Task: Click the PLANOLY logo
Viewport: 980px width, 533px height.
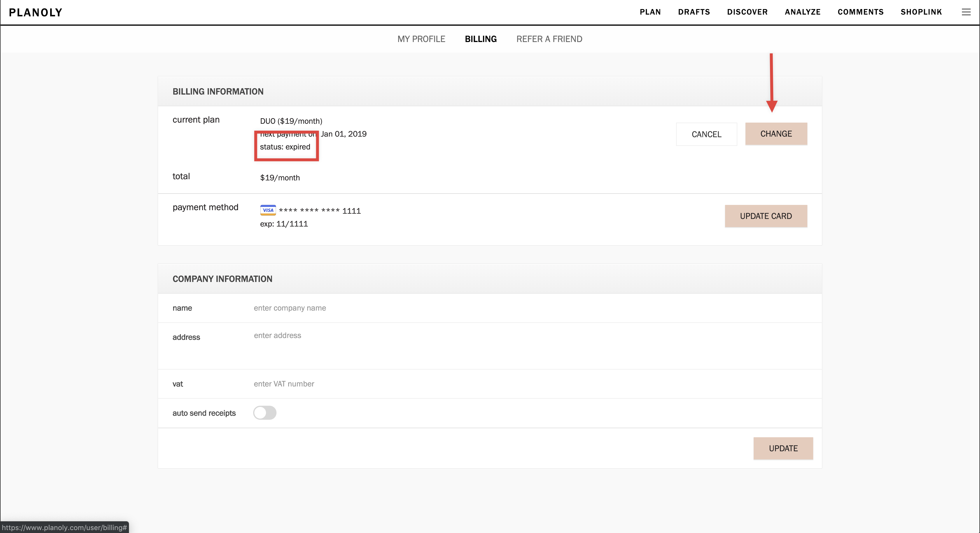Action: point(36,13)
